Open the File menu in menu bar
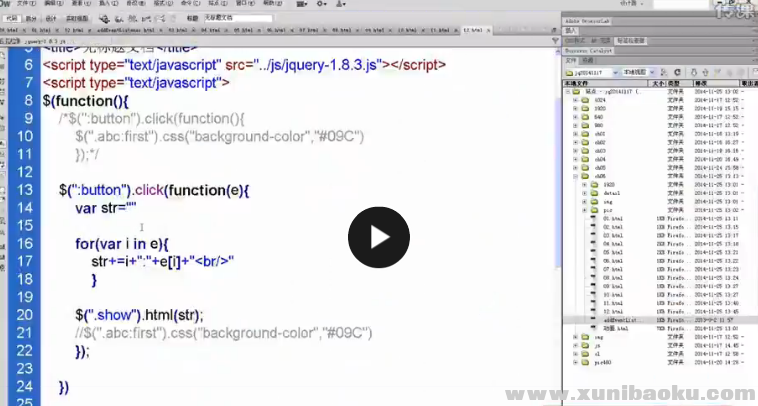758x406 pixels. [24, 4]
